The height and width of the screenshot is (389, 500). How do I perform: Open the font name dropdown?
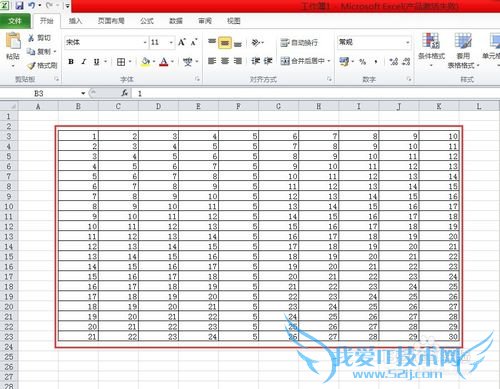click(x=145, y=42)
